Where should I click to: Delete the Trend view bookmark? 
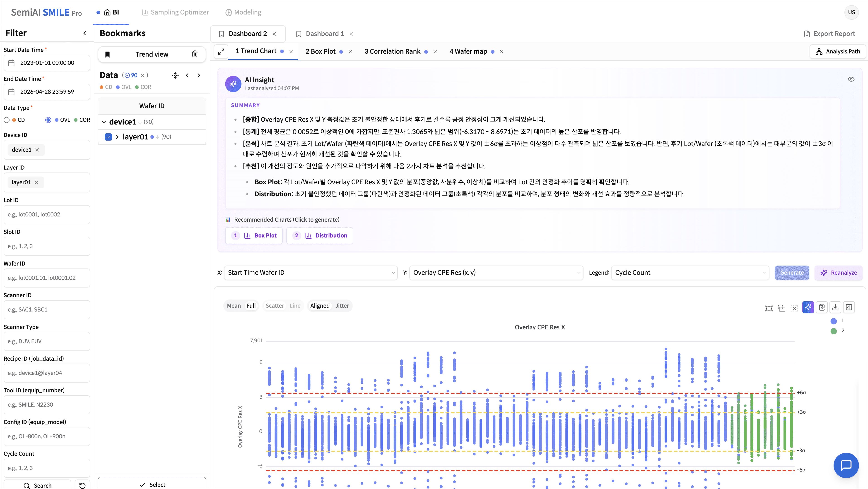tap(195, 54)
